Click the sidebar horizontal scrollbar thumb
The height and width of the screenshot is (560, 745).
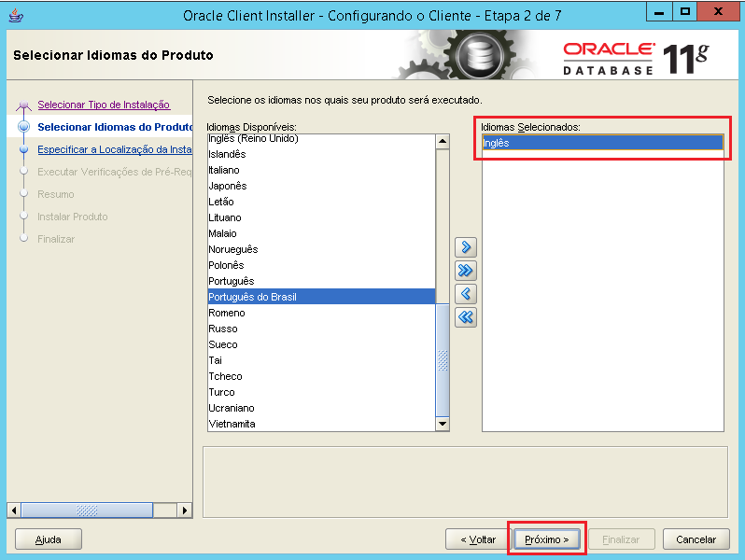coord(87,511)
